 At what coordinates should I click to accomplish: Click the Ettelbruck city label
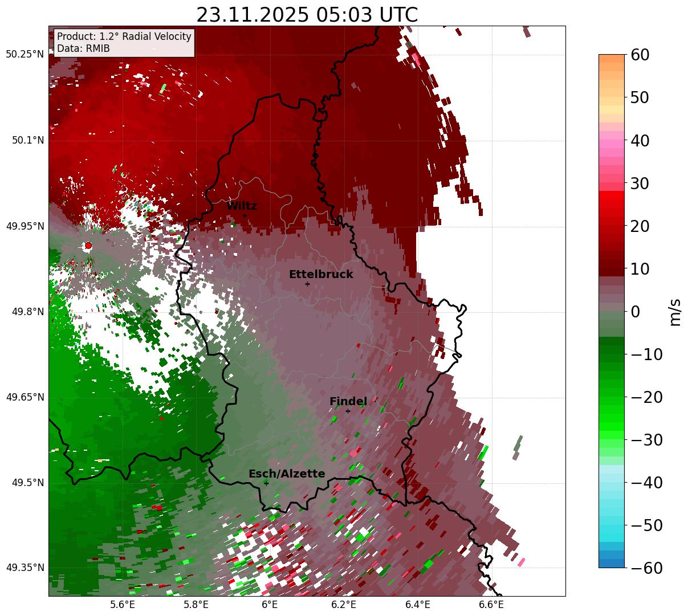click(x=321, y=275)
